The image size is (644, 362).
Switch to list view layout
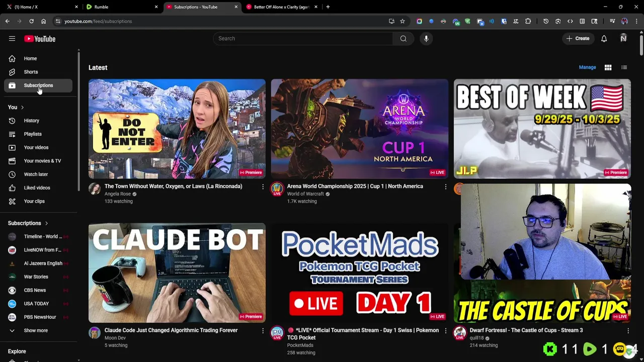[x=624, y=67]
